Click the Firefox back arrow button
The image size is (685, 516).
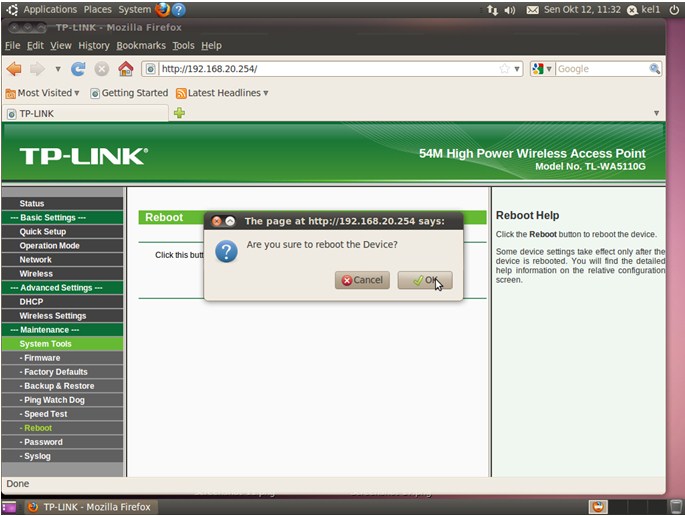point(14,69)
